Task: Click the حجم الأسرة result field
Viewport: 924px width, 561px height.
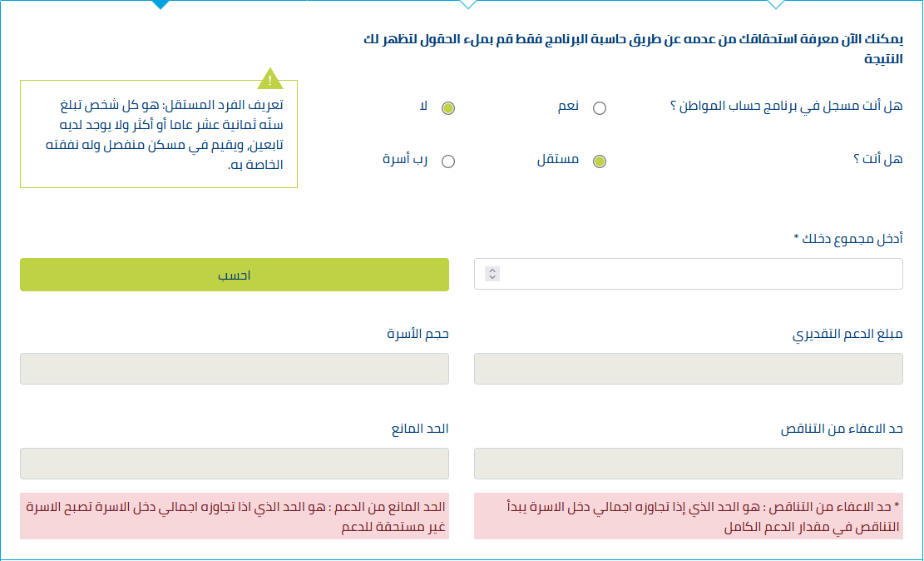Action: (235, 369)
